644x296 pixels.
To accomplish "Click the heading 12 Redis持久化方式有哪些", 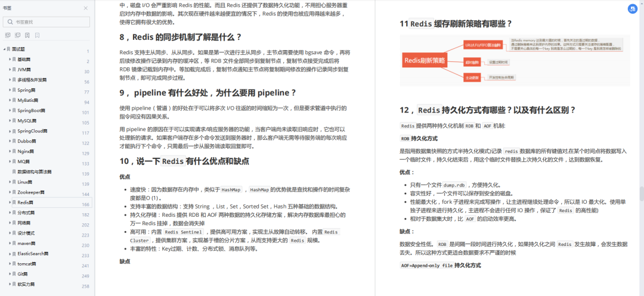I will click(x=488, y=110).
